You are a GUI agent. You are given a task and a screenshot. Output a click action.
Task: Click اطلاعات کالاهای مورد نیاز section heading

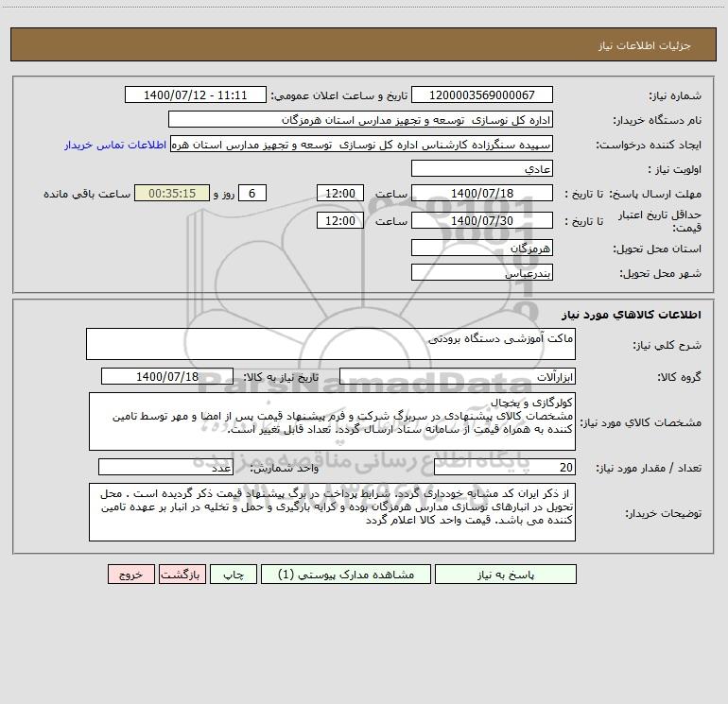[x=632, y=315]
